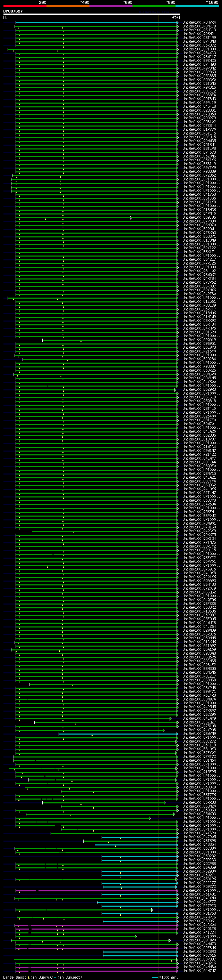Click hit label UniRef100_P27923
222x980 pixels.
coord(199,906)
